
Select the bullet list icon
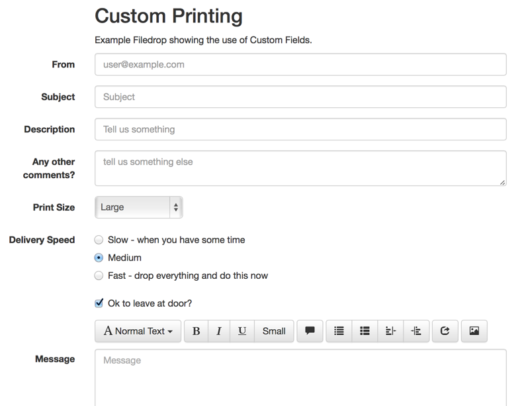339,331
